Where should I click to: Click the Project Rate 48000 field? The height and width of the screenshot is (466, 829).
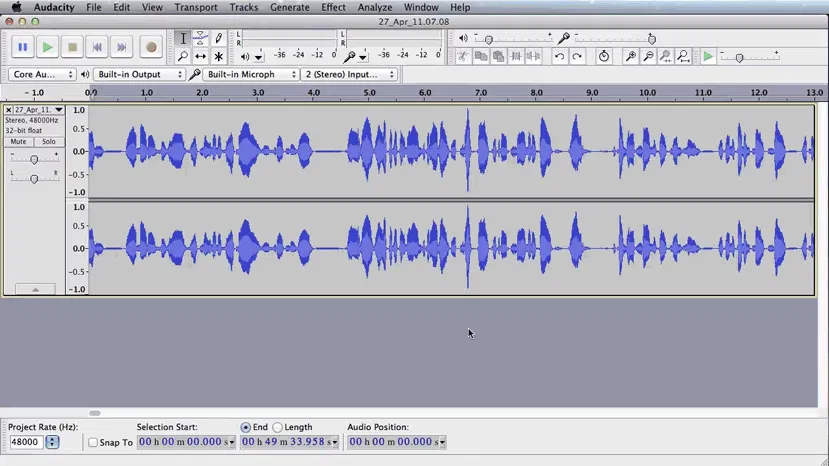point(26,442)
